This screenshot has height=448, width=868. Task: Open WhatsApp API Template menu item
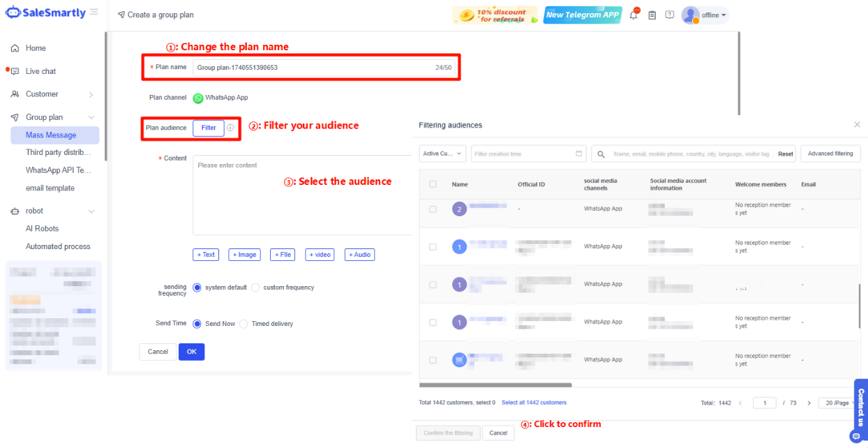point(58,170)
